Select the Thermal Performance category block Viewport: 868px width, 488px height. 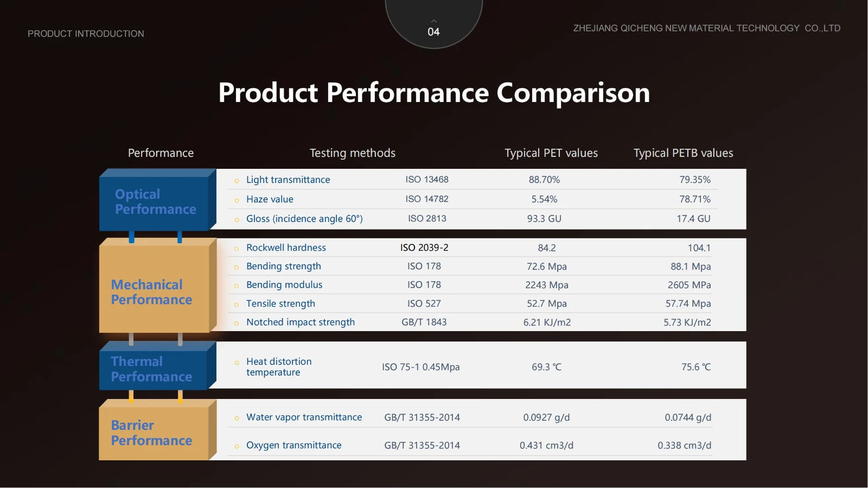click(x=152, y=369)
